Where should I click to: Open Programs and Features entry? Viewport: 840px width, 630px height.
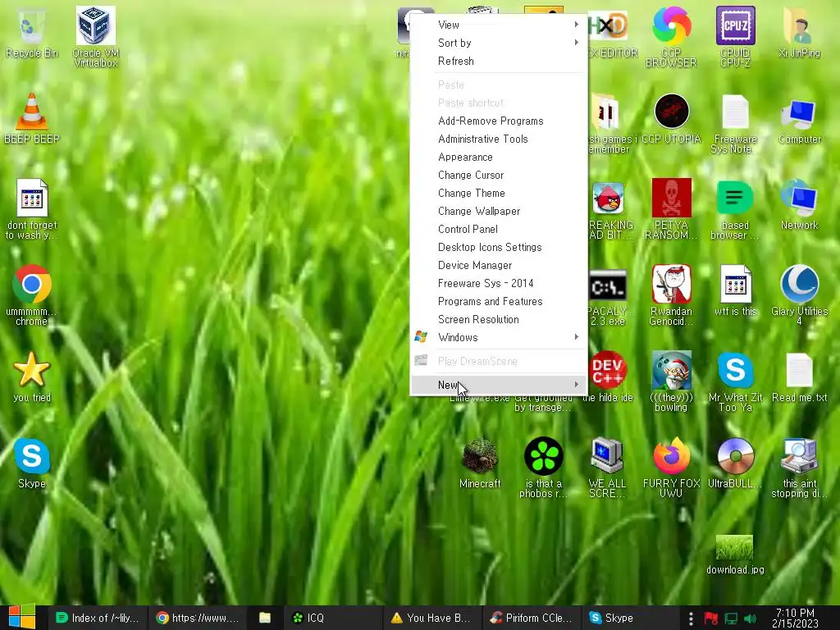(500, 301)
